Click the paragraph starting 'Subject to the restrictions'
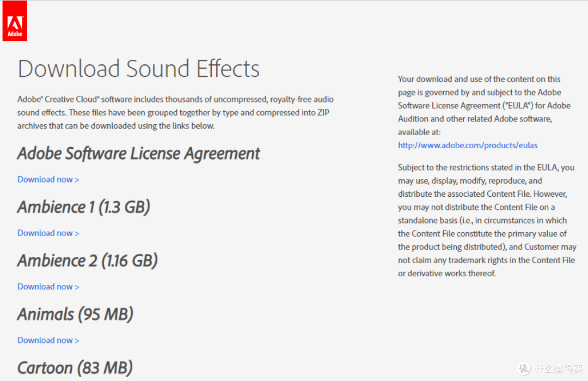This screenshot has width=588, height=381. point(486,220)
